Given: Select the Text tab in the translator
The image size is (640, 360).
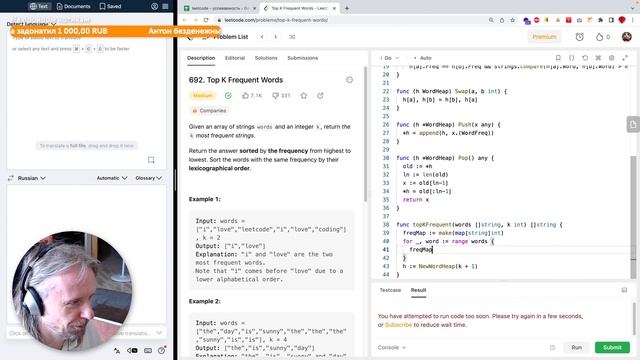Looking at the screenshot, I should [x=39, y=6].
